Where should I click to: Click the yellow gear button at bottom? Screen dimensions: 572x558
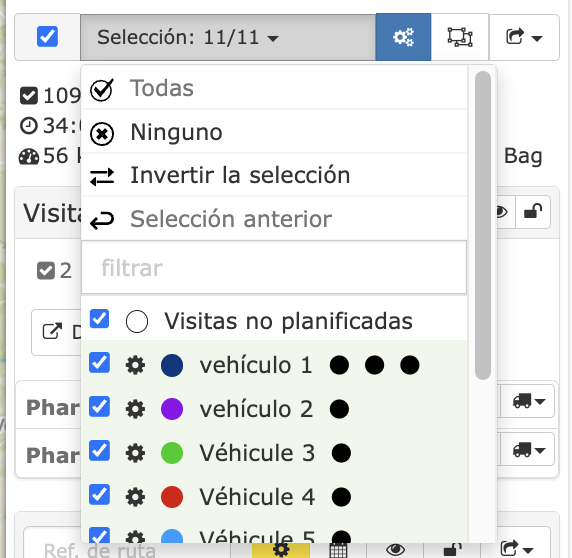(x=281, y=549)
